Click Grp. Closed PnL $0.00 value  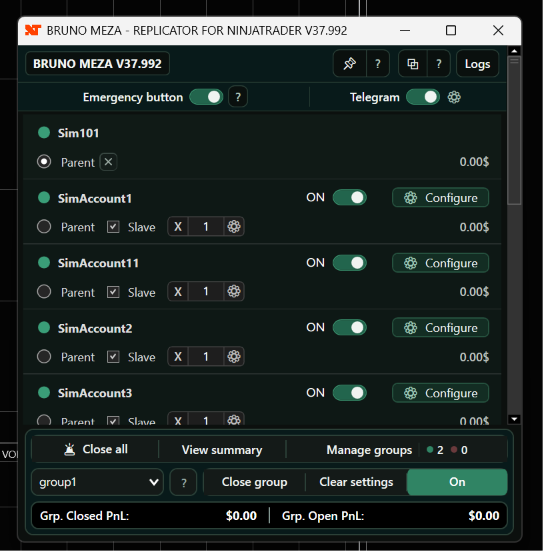click(x=241, y=516)
